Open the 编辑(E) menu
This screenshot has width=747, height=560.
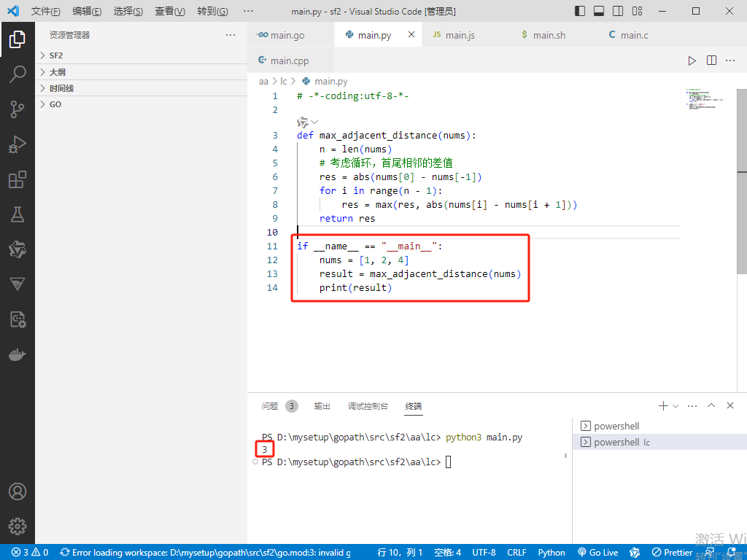click(87, 11)
